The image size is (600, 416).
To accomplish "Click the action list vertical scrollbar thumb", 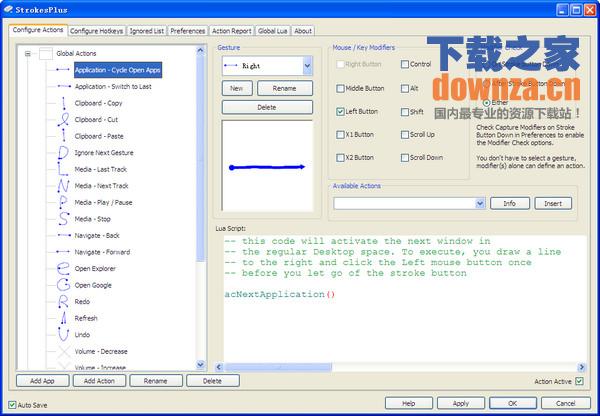I will tap(201, 159).
